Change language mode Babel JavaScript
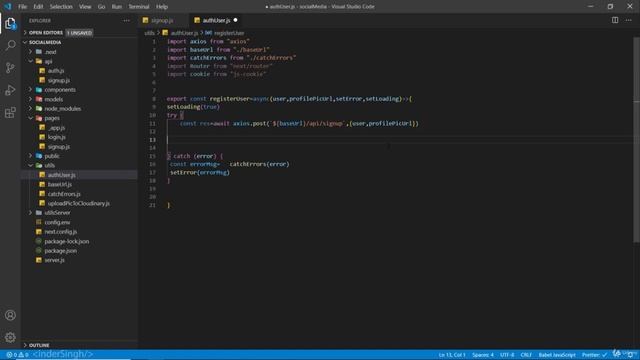Viewport: 640px width, 360px height. click(x=557, y=355)
